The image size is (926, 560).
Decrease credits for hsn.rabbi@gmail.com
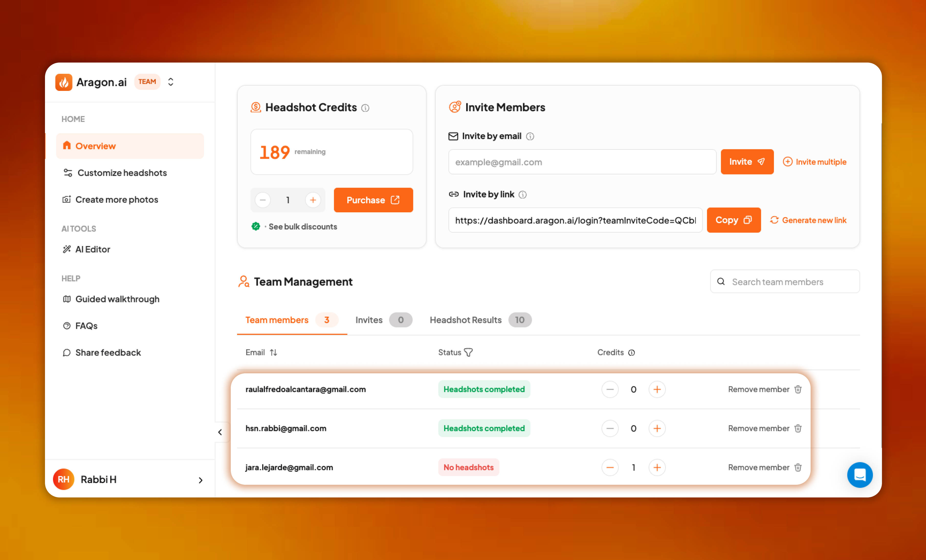tap(610, 429)
